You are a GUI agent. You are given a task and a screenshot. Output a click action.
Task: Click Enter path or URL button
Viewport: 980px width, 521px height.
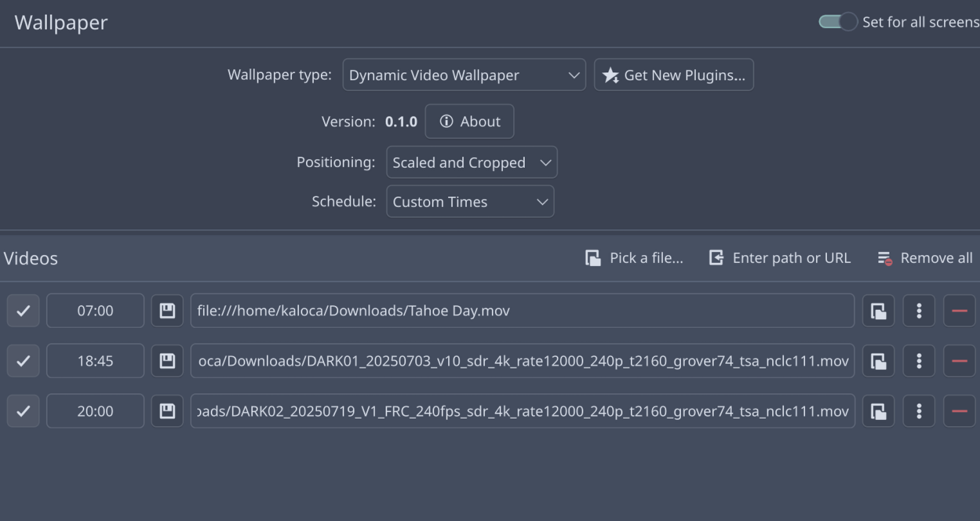(780, 258)
